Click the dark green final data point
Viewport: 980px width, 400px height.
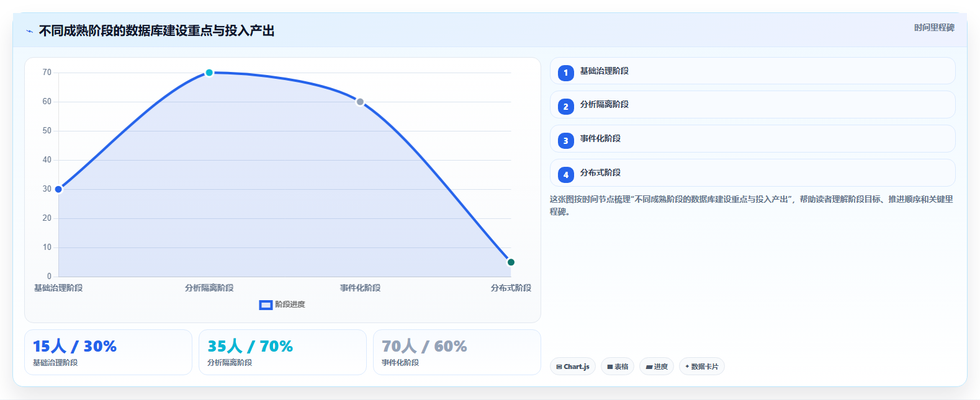(511, 262)
